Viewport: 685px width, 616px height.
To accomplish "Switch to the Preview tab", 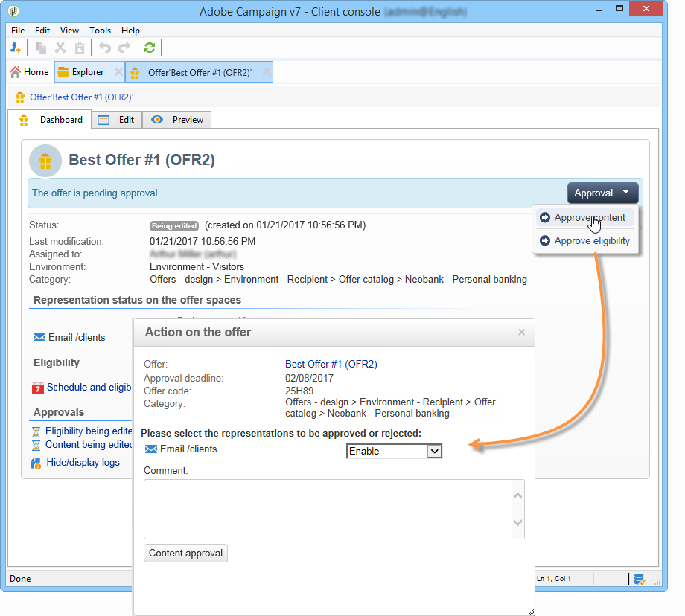I will [x=177, y=120].
